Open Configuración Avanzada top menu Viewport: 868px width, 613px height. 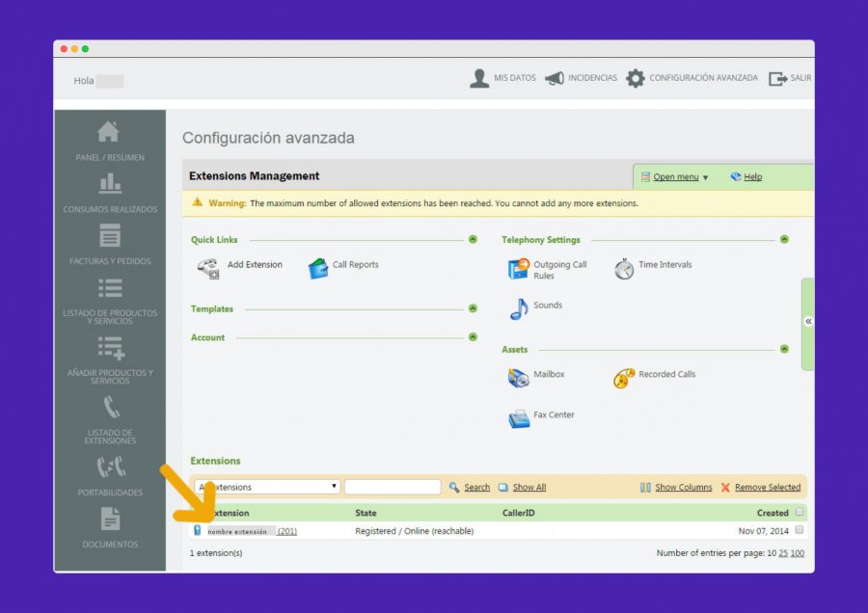pos(704,78)
